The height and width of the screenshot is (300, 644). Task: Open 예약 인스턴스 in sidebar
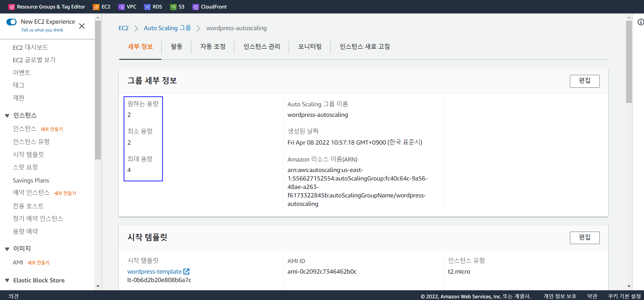[x=31, y=193]
